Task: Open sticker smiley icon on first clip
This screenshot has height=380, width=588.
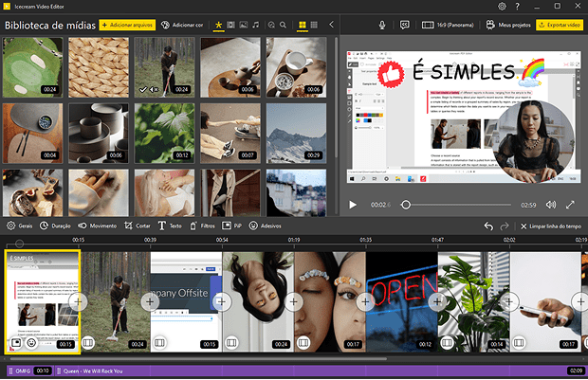Action: (31, 342)
